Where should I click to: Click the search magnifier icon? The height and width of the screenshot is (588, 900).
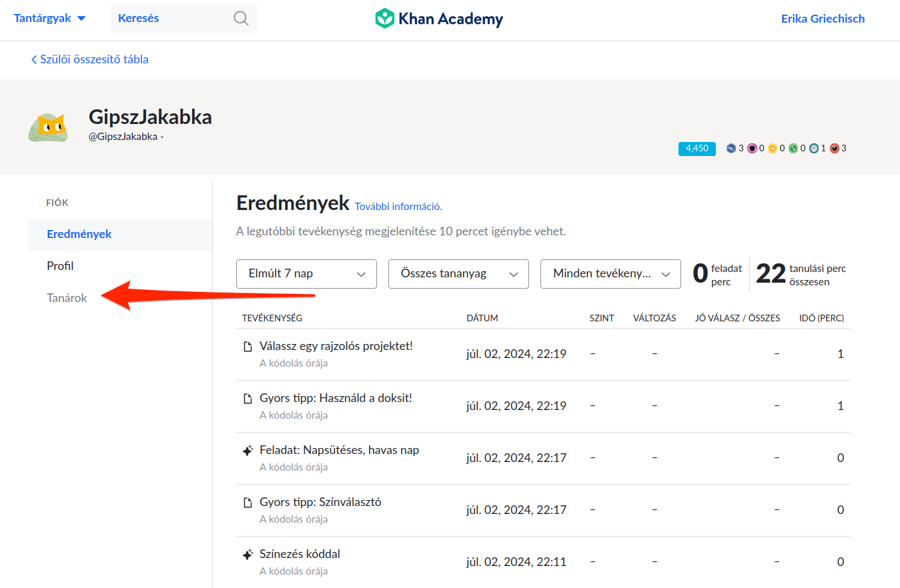241,19
